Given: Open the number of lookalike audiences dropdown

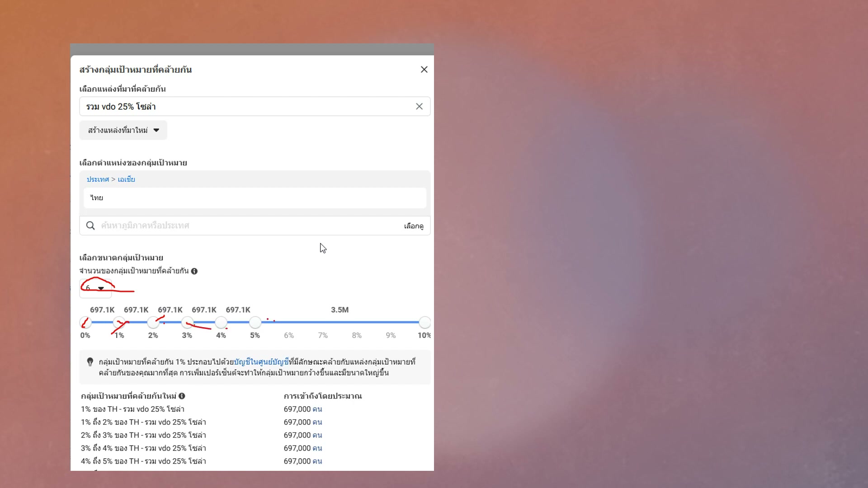Looking at the screenshot, I should click(x=95, y=288).
